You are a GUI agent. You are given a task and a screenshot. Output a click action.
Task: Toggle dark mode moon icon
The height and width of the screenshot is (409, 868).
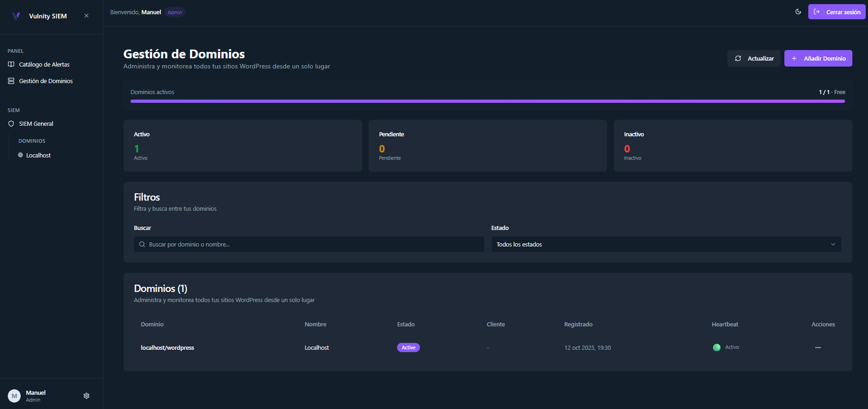click(x=798, y=12)
